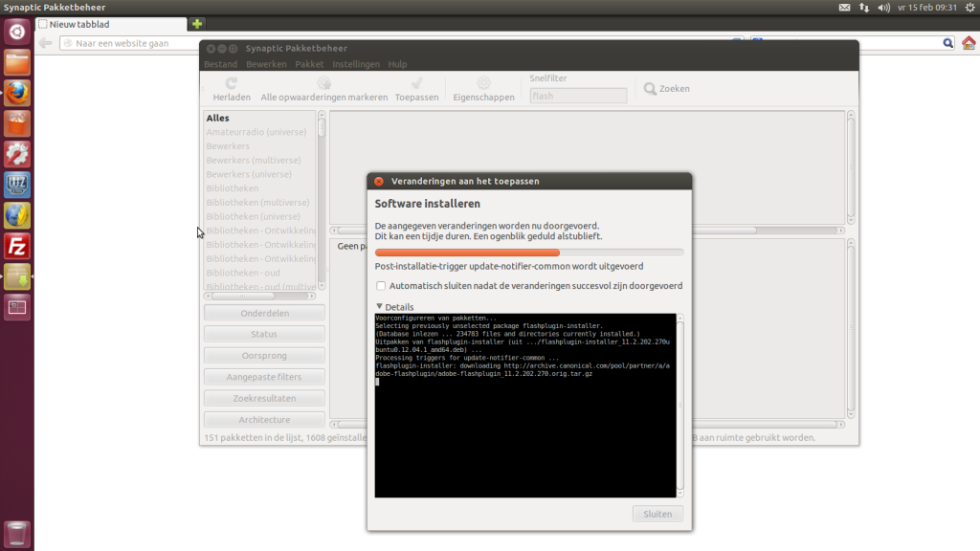
Task: Click the network indicator in top panel
Action: [864, 8]
